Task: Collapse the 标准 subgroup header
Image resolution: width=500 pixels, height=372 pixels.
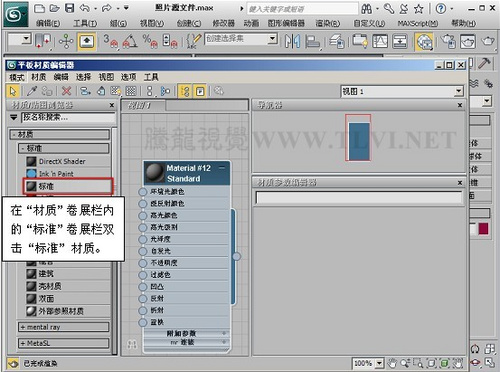Action: click(64, 148)
